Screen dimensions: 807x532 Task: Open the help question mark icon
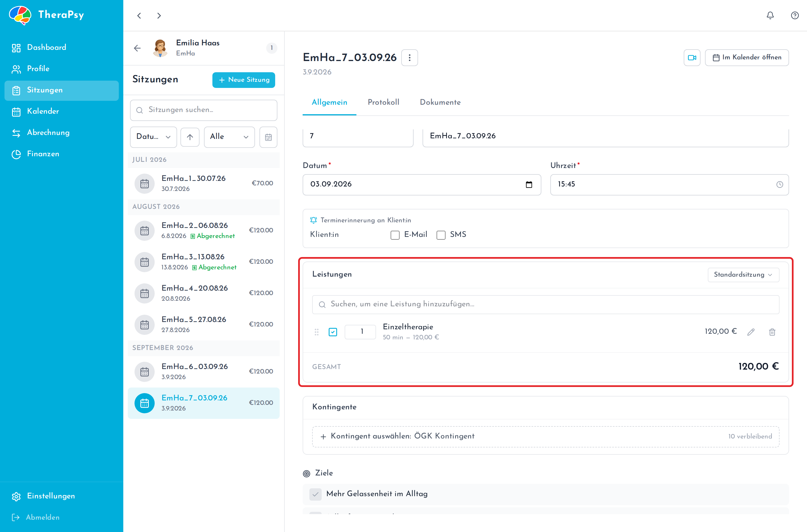pyautogui.click(x=795, y=16)
